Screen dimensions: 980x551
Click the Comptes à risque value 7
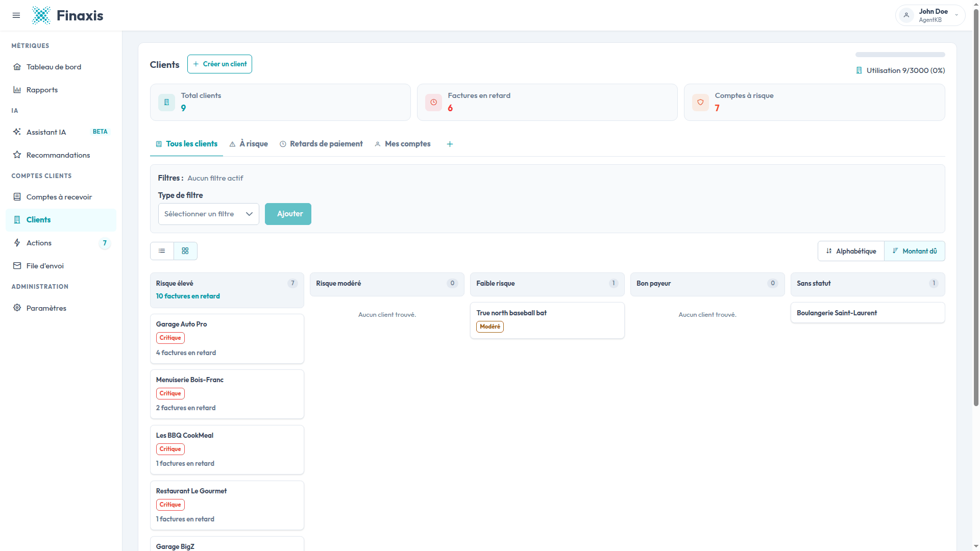click(x=717, y=108)
